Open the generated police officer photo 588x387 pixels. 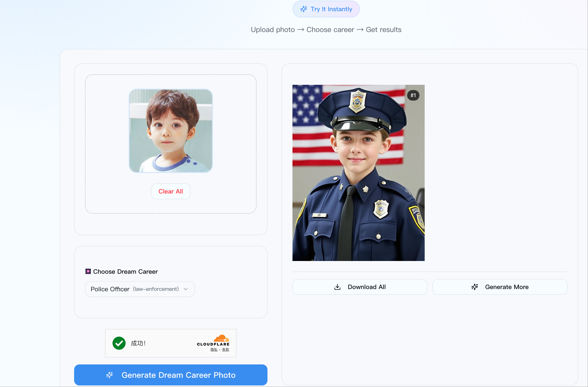(358, 173)
